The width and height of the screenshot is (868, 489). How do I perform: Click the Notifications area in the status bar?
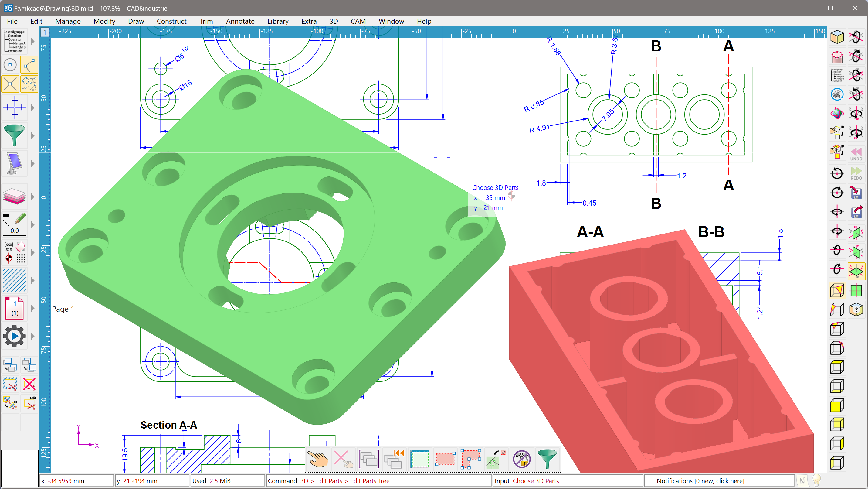(x=701, y=481)
